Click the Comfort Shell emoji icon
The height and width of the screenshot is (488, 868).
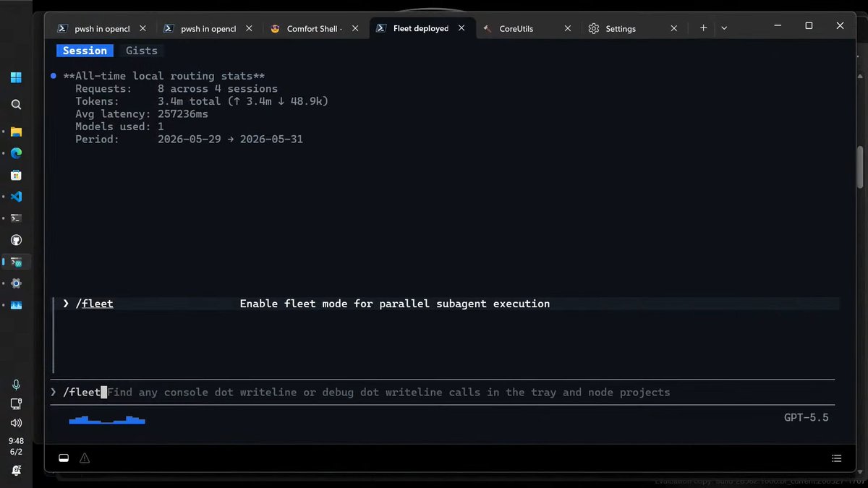tap(275, 29)
